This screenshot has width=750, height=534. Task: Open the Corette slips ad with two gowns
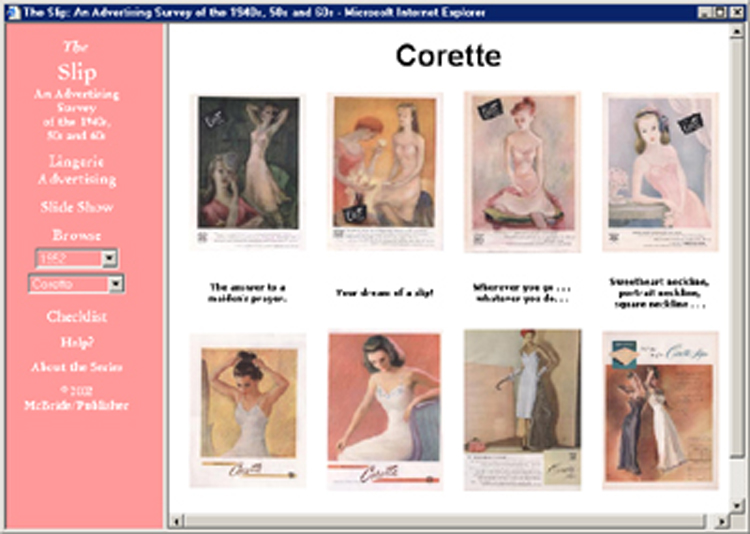(x=660, y=410)
